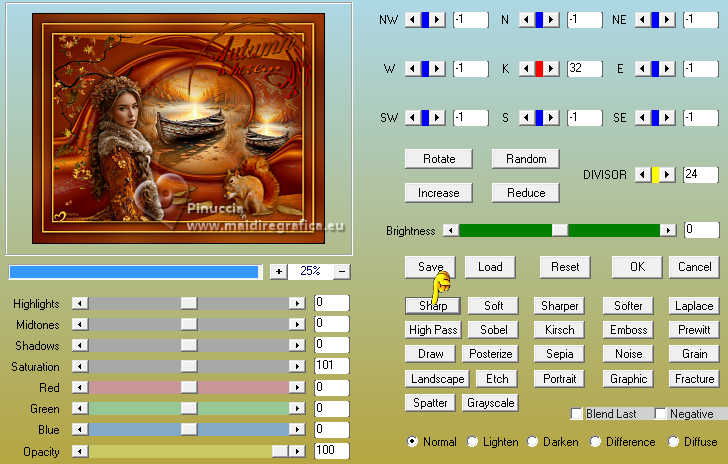Click the Random button
728x464 pixels.
[526, 159]
